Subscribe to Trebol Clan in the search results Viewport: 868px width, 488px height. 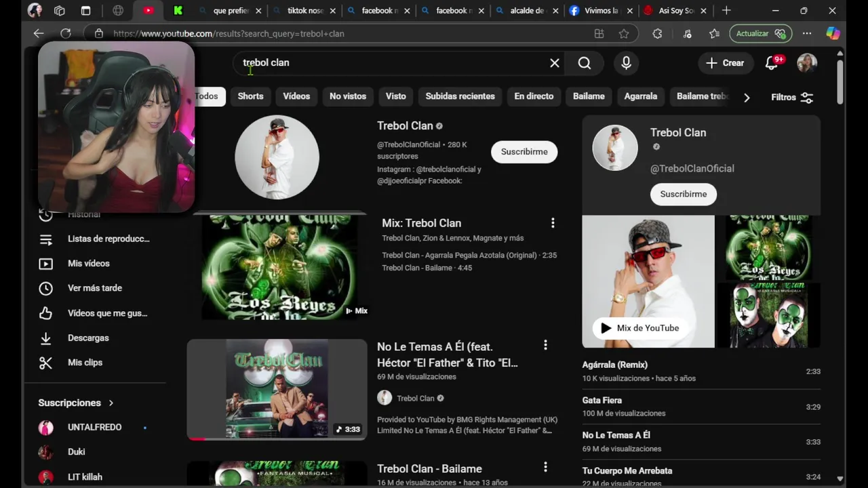tap(524, 152)
